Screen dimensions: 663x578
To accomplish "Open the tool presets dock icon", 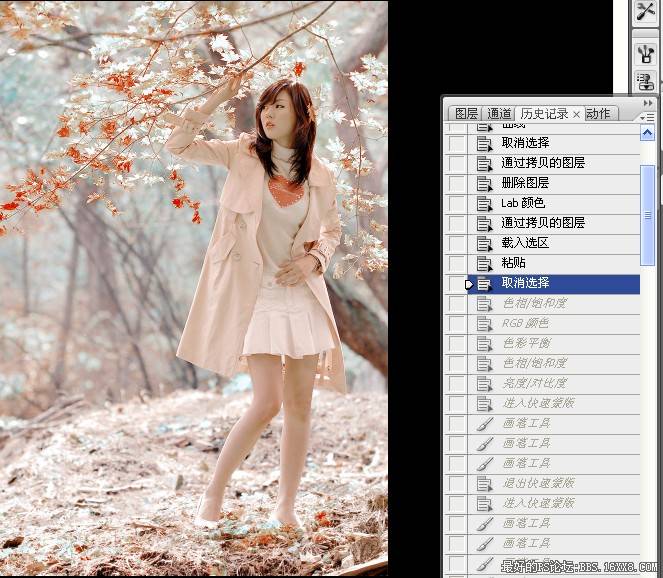I will coord(646,12).
